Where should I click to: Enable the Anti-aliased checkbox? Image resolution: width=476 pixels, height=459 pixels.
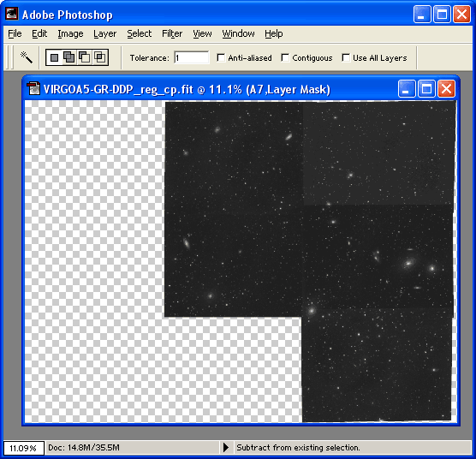click(x=221, y=57)
